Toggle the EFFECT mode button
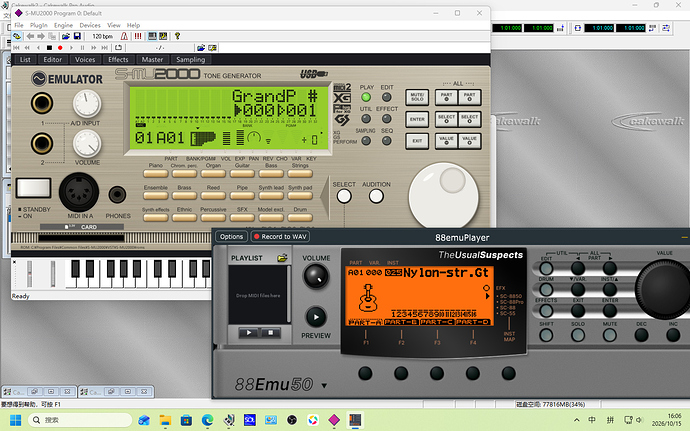This screenshot has height=431, width=690. tap(386, 119)
